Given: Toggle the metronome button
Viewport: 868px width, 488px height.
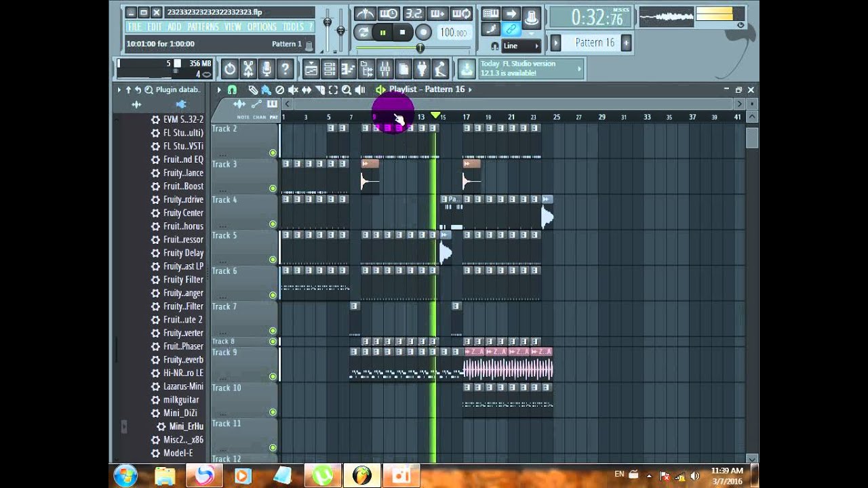Looking at the screenshot, I should (365, 14).
